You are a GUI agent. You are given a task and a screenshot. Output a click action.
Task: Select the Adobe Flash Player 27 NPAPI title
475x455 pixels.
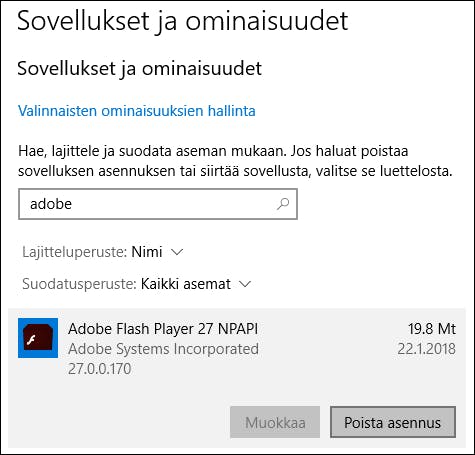[x=163, y=329]
